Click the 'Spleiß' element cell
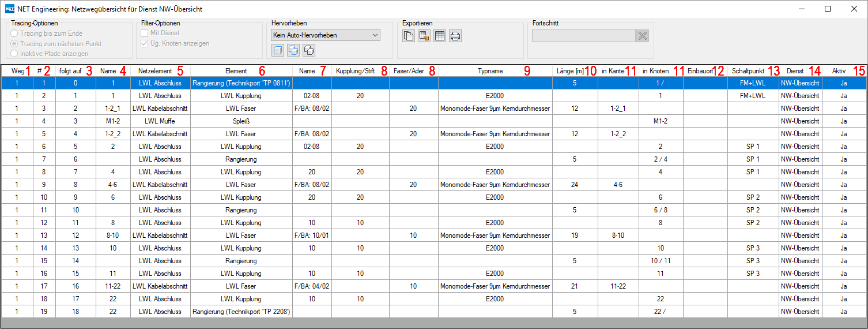 pyautogui.click(x=241, y=121)
